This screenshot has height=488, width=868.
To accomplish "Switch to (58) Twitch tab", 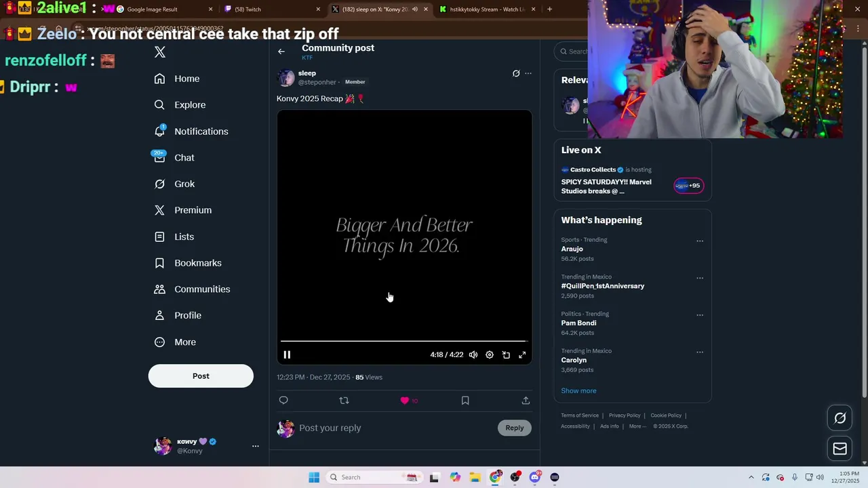I will [x=271, y=9].
